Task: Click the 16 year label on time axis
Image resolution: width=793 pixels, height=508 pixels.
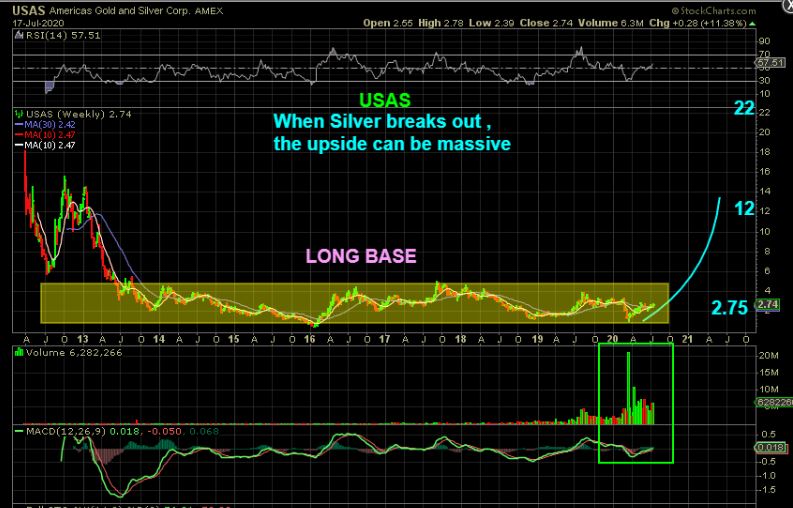Action: tap(310, 340)
